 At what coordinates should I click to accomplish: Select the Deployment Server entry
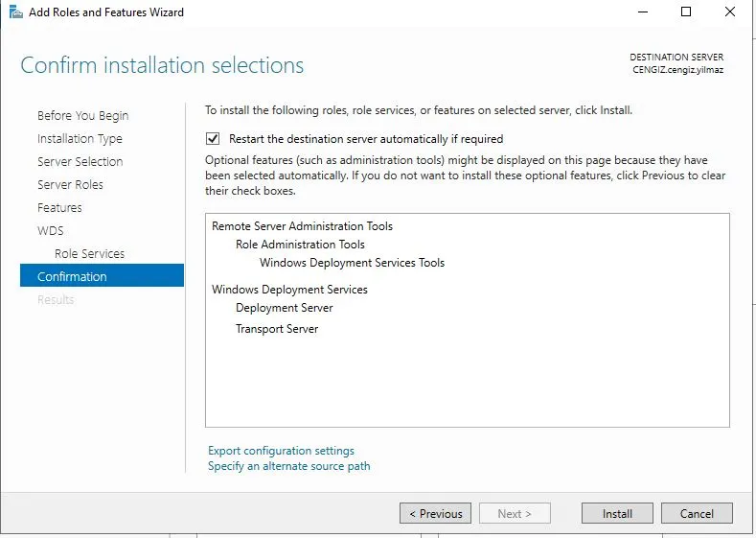pyautogui.click(x=285, y=308)
